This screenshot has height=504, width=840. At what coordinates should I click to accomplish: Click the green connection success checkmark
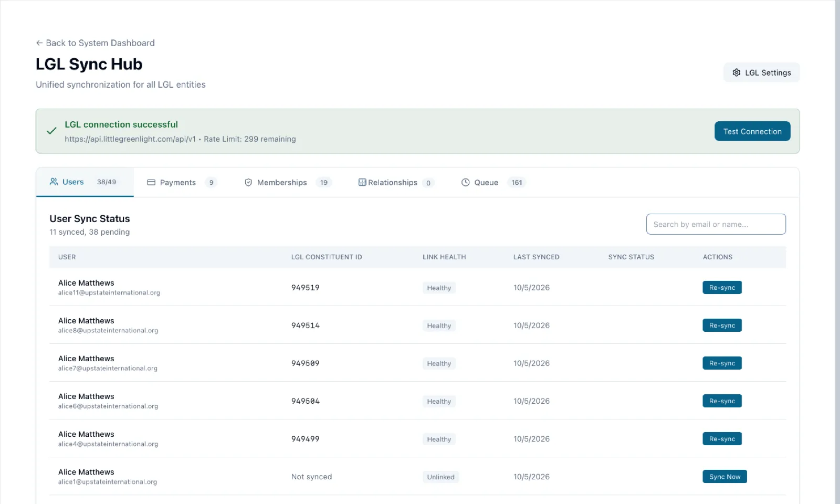point(51,131)
